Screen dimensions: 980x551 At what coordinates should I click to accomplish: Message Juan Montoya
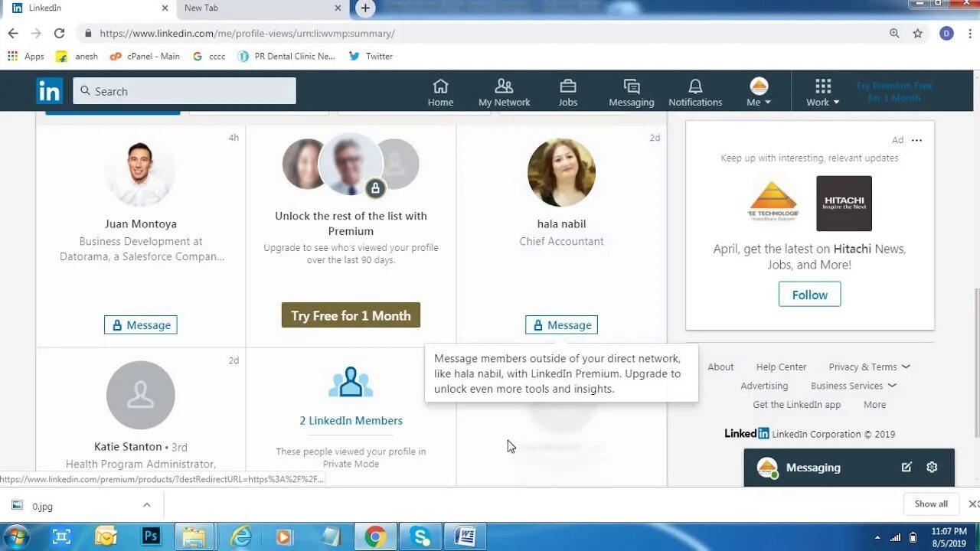tap(141, 324)
